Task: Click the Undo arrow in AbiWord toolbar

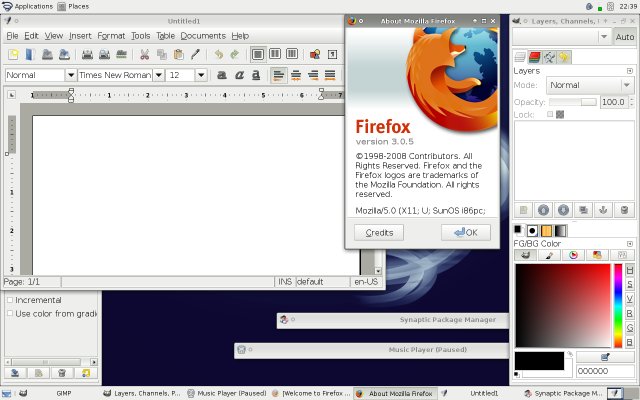Action: [218, 54]
